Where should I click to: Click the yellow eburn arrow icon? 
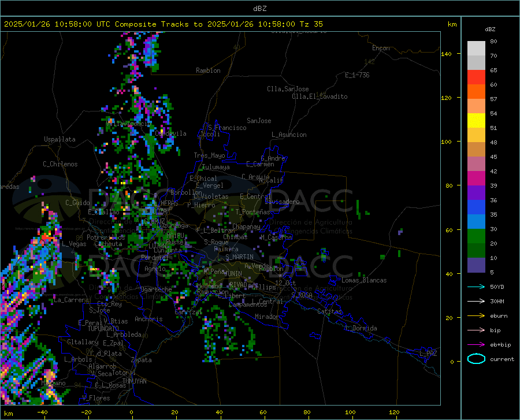point(476,316)
